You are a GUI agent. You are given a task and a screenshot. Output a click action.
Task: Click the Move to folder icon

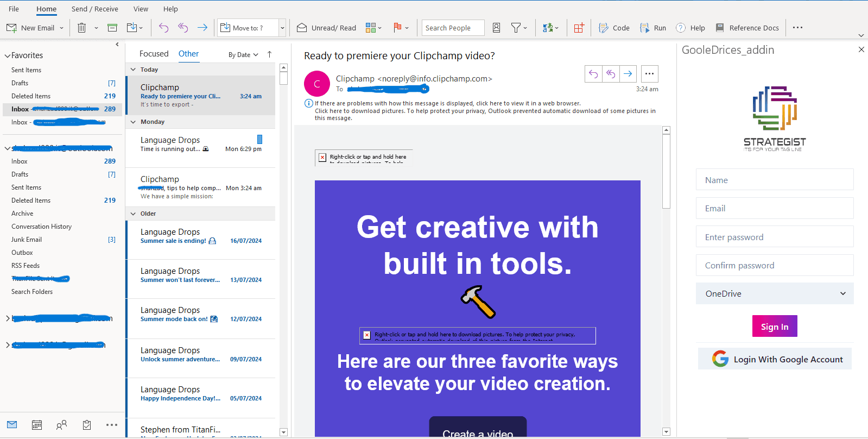point(132,28)
